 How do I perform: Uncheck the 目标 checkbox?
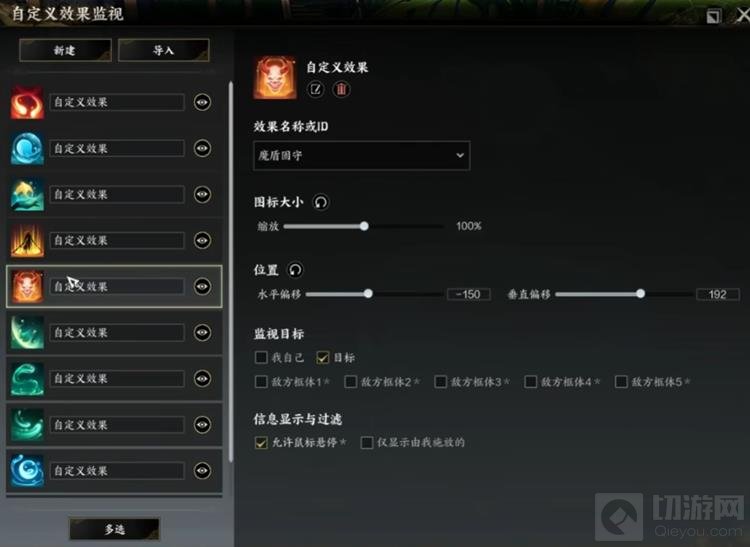[x=323, y=357]
